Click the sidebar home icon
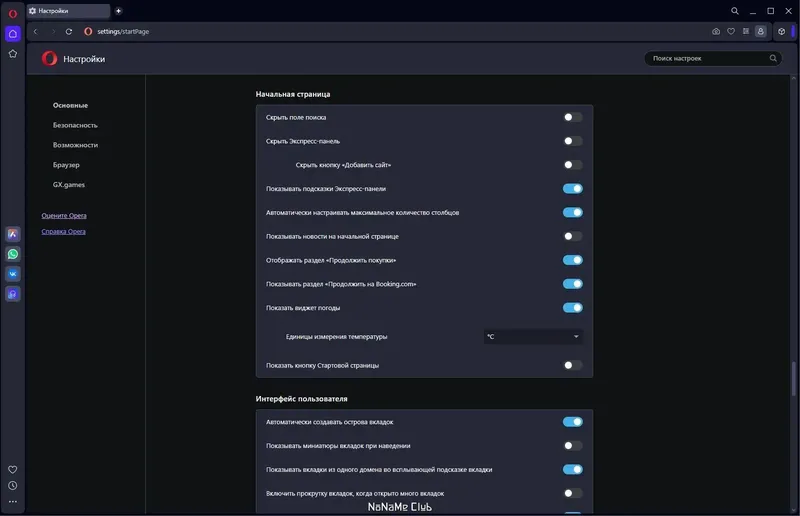800x516 pixels. click(x=13, y=34)
